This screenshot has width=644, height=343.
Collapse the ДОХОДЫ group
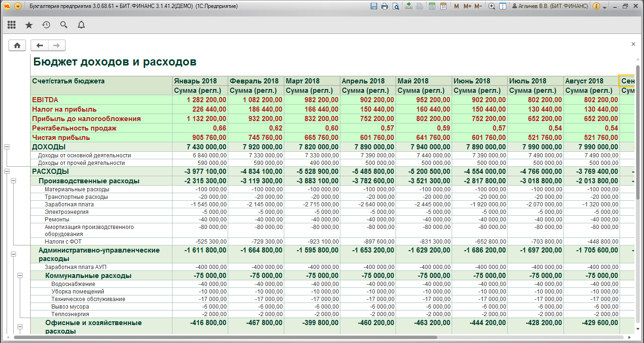pyautogui.click(x=7, y=147)
